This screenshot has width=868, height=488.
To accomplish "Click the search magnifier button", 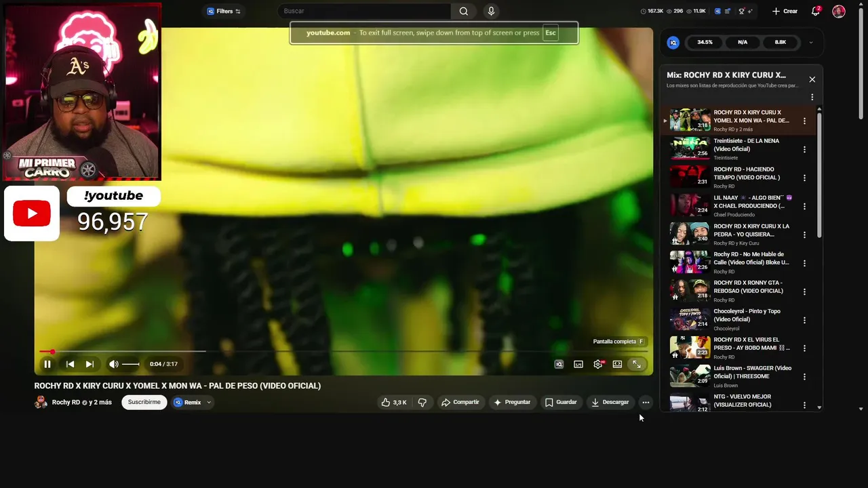I will (464, 11).
